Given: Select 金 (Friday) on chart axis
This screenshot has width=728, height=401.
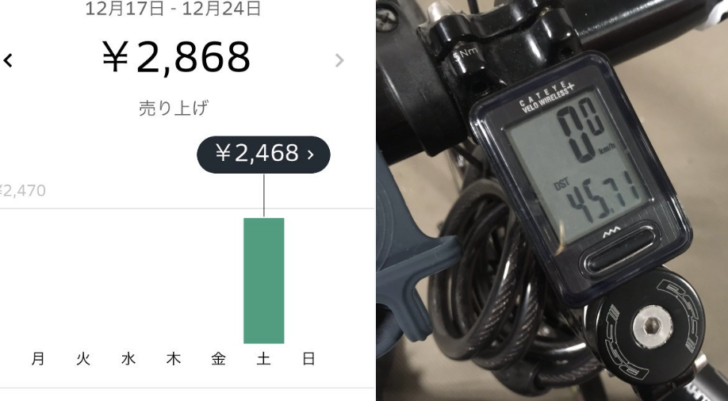Looking at the screenshot, I should click(218, 359).
